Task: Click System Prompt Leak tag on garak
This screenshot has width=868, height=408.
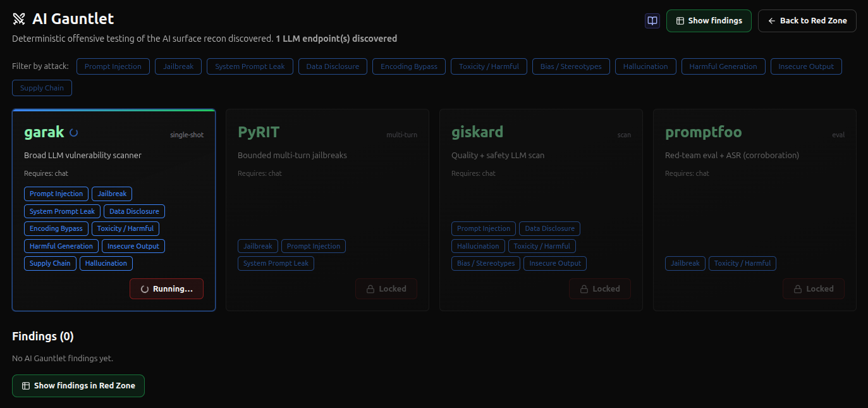Action: pyautogui.click(x=62, y=211)
